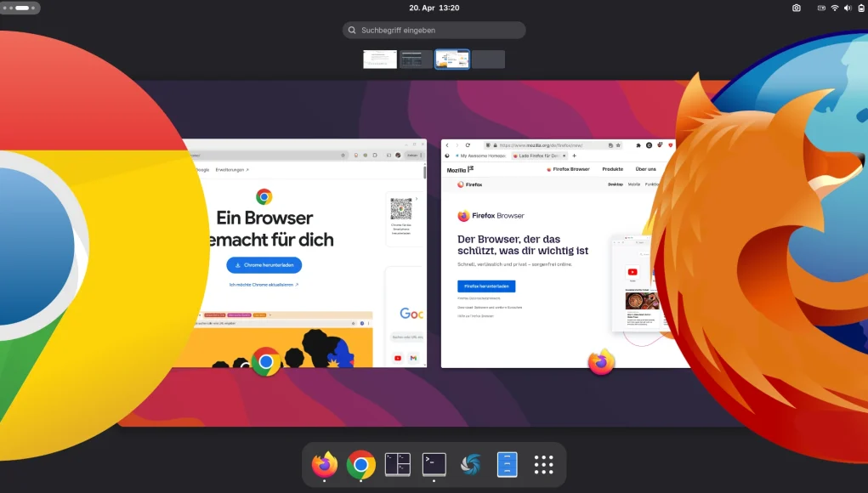Show all applications grid
Image resolution: width=868 pixels, height=493 pixels.
tap(544, 464)
